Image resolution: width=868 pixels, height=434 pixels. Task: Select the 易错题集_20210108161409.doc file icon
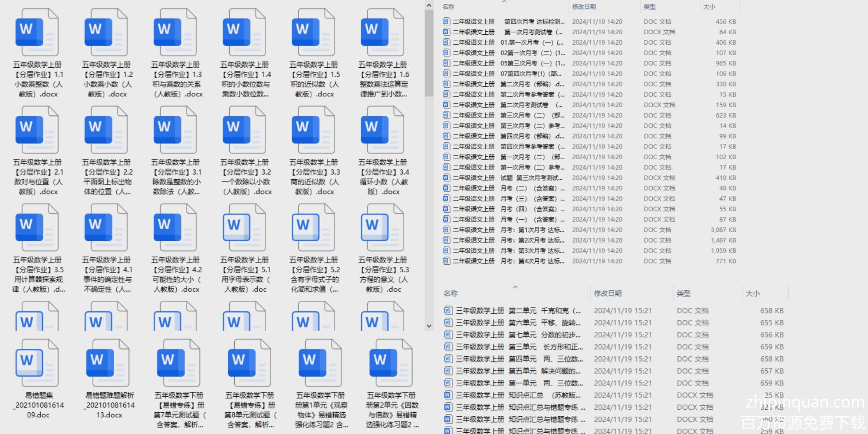(37, 363)
